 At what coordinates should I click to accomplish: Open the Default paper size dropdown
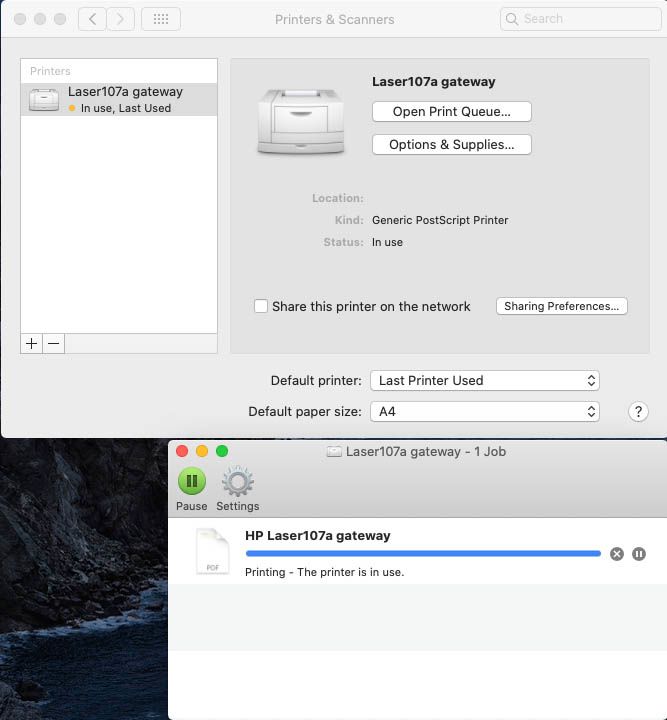(485, 412)
